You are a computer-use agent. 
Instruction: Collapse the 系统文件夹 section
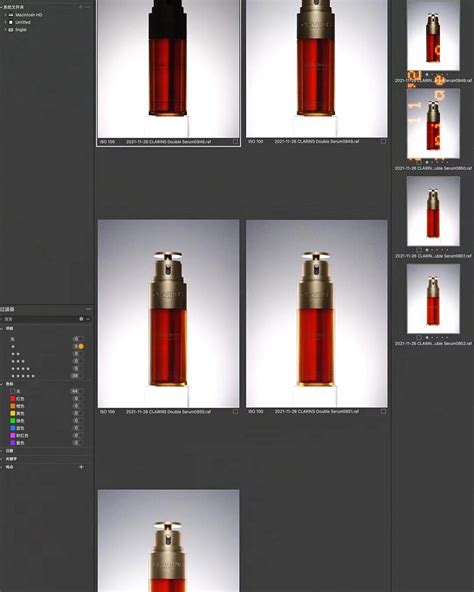pyautogui.click(x=2, y=7)
